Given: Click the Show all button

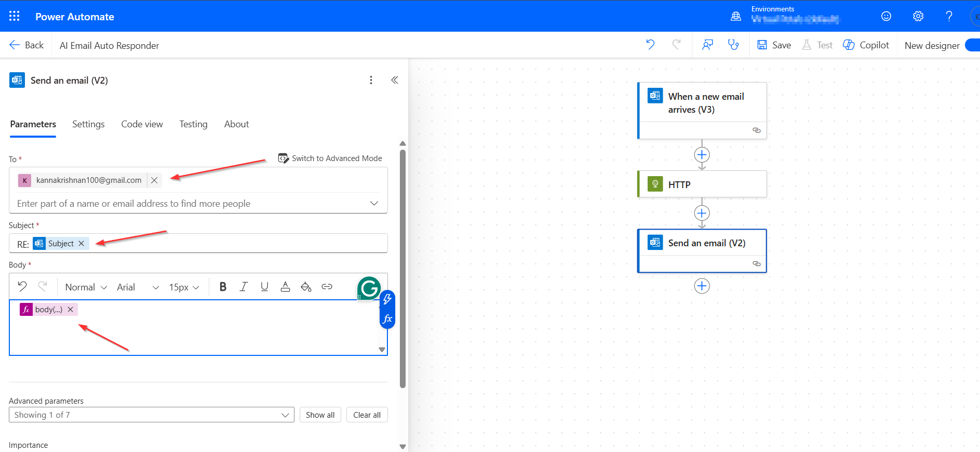Looking at the screenshot, I should coord(320,415).
